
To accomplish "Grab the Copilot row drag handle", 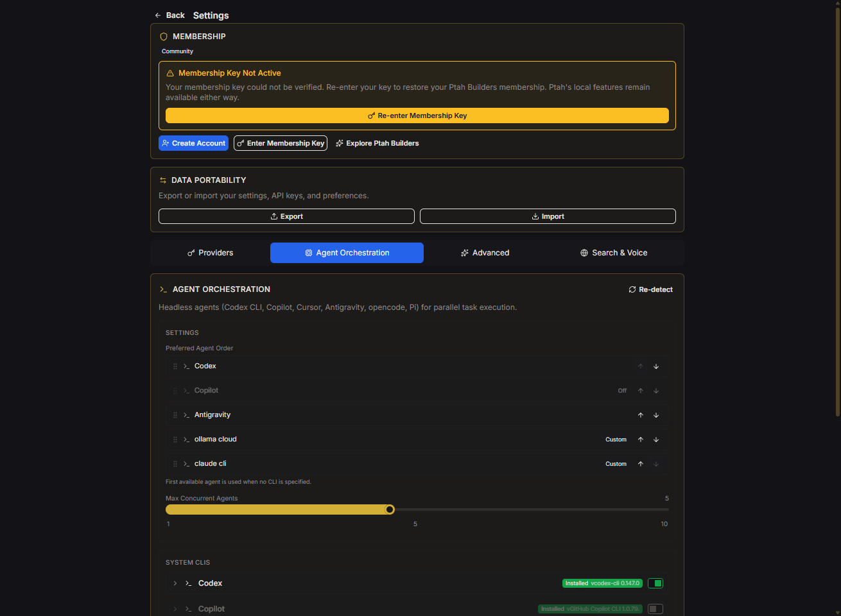I will (175, 391).
